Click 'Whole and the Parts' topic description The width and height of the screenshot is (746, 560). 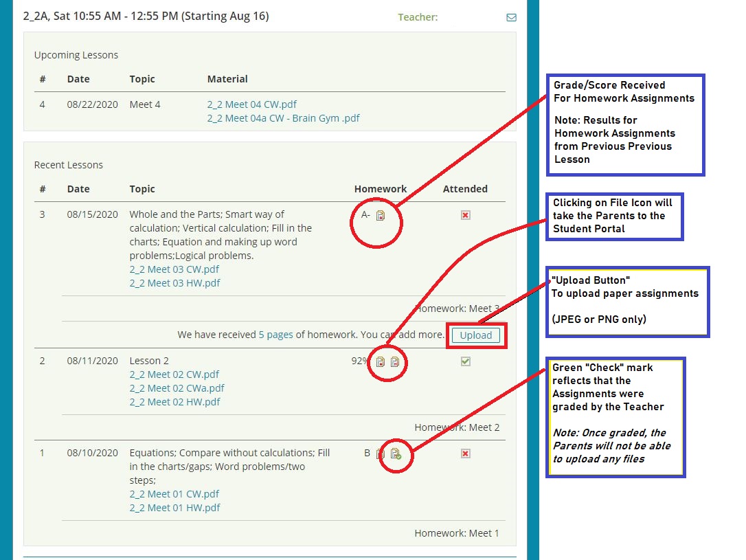point(221,234)
